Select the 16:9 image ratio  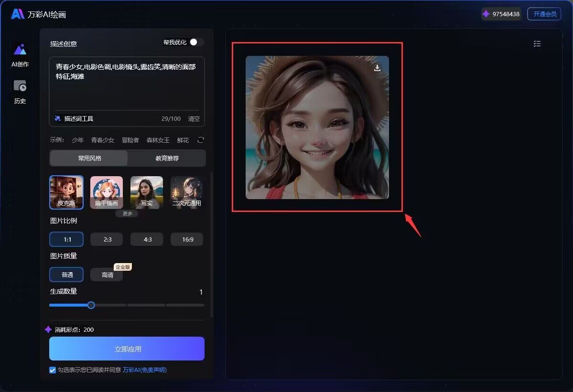click(x=187, y=239)
